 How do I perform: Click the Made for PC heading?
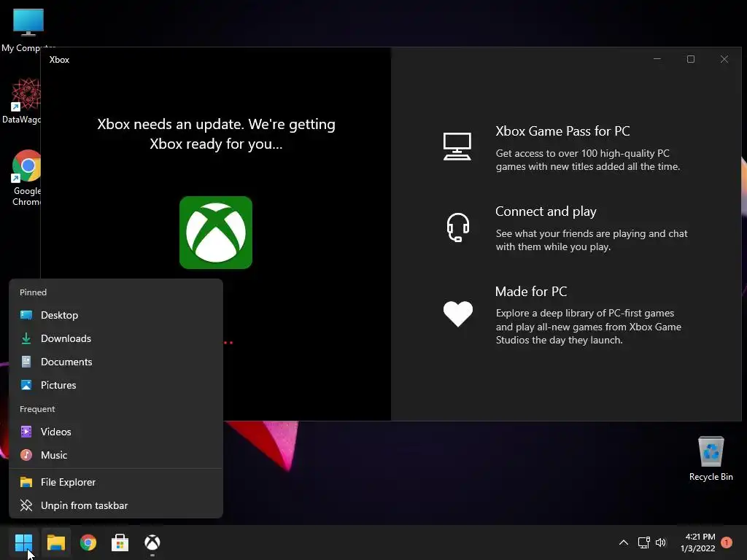point(531,292)
